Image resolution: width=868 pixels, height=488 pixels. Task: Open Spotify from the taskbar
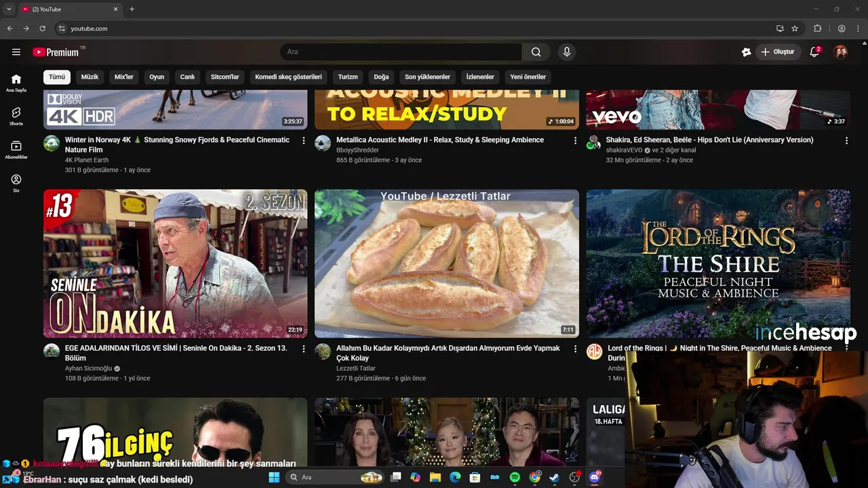[x=515, y=477]
